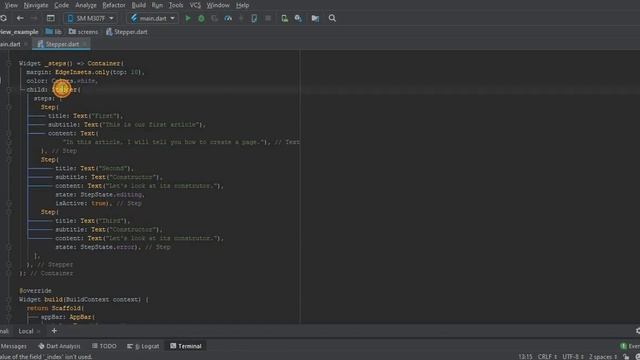Image resolution: width=640 pixels, height=360 pixels.
Task: Open the VCS menu
Action: 195,5
